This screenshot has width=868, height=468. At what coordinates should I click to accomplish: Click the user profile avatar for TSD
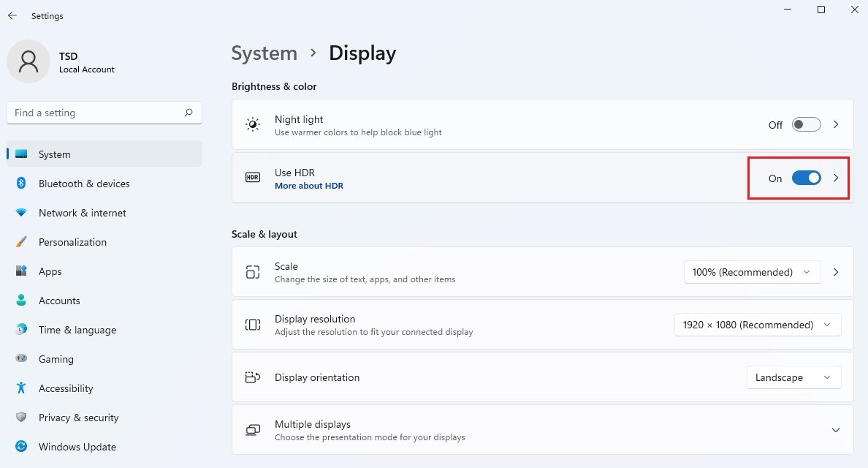click(28, 61)
